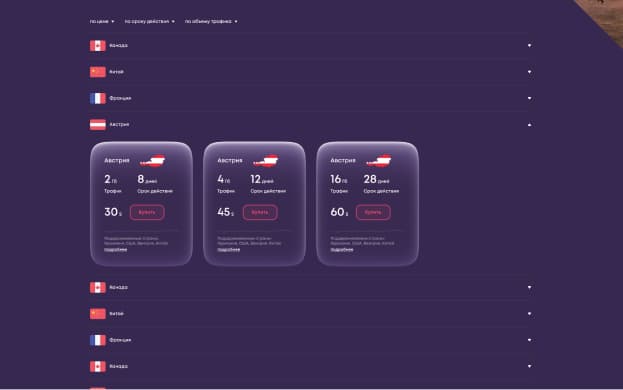Buy the 16 GB Austria plan for 60$
This screenshot has width=623, height=390.
pos(373,212)
